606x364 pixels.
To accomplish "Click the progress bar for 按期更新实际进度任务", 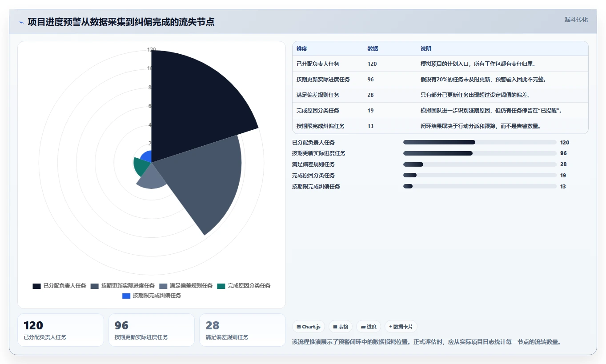I will 480,153.
